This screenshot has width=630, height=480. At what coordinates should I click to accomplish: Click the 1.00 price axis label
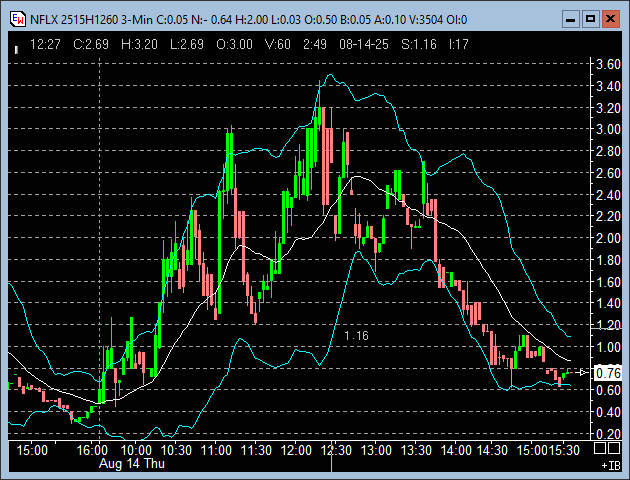608,347
